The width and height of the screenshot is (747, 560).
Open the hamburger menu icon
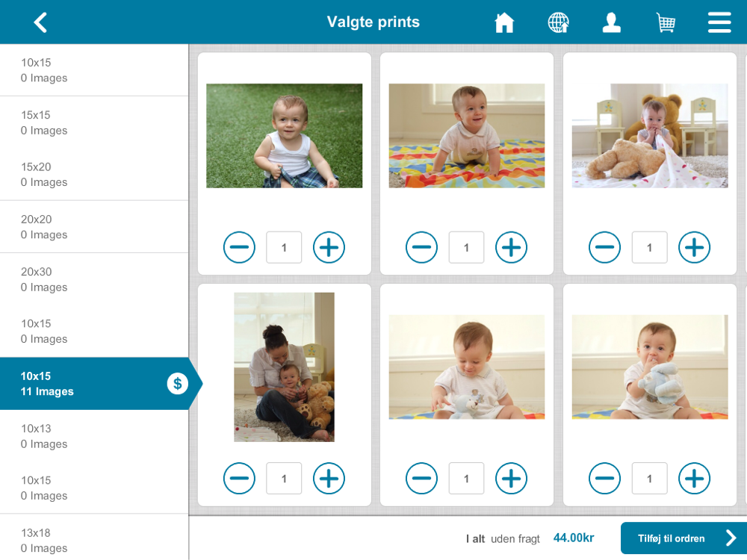(719, 22)
